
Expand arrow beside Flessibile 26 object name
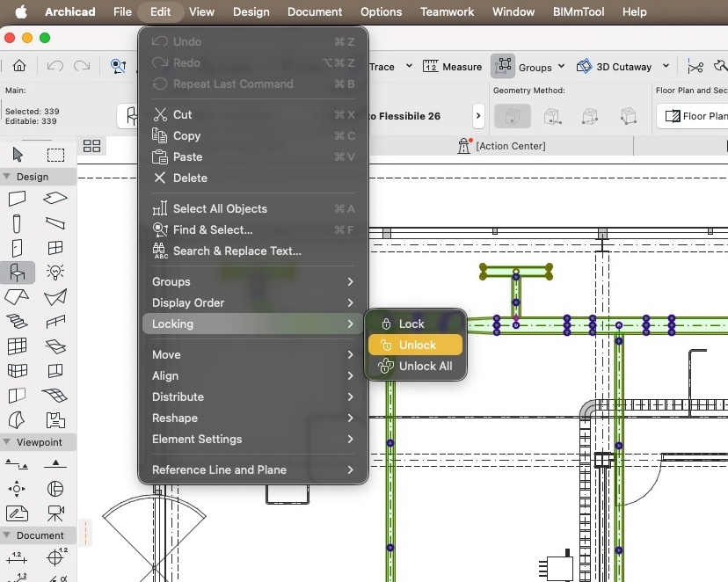point(478,115)
